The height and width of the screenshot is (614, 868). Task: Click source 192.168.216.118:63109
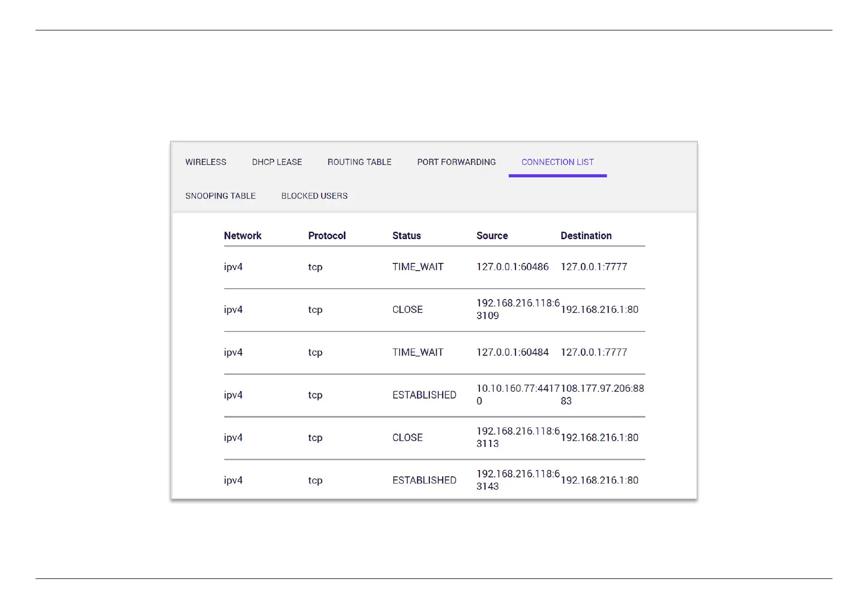coord(518,309)
